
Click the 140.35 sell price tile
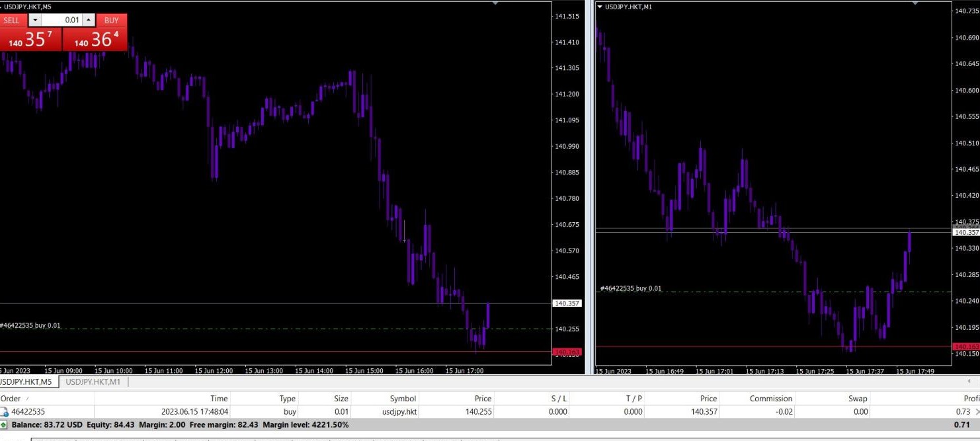(x=30, y=39)
